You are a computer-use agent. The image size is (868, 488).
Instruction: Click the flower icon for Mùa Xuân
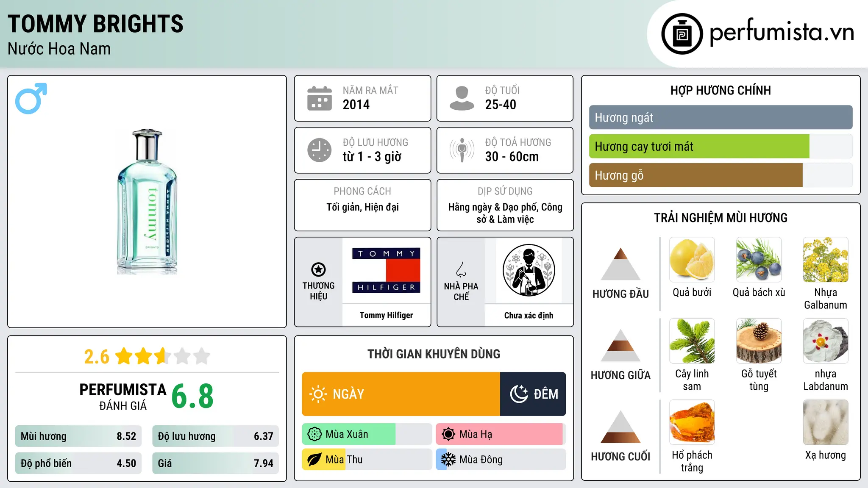tap(314, 434)
